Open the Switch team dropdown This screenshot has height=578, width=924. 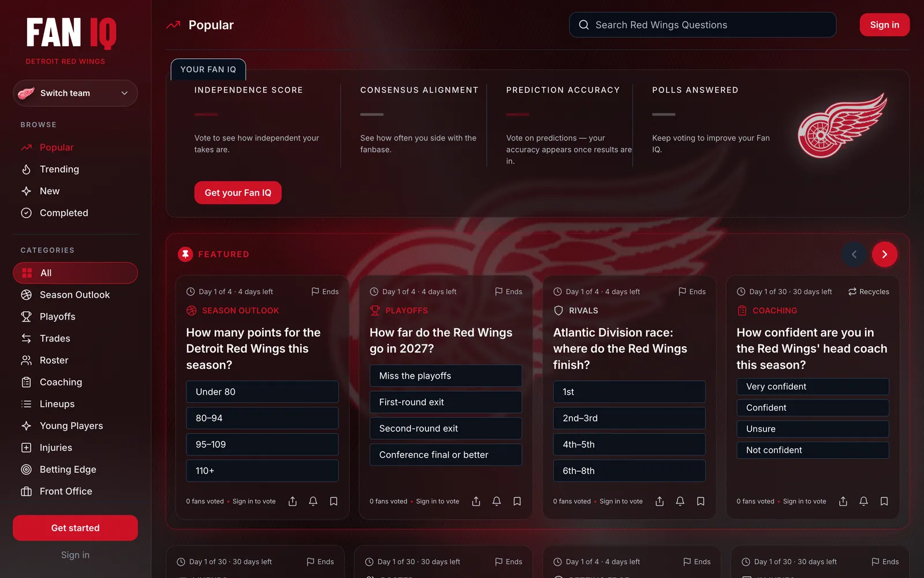75,93
